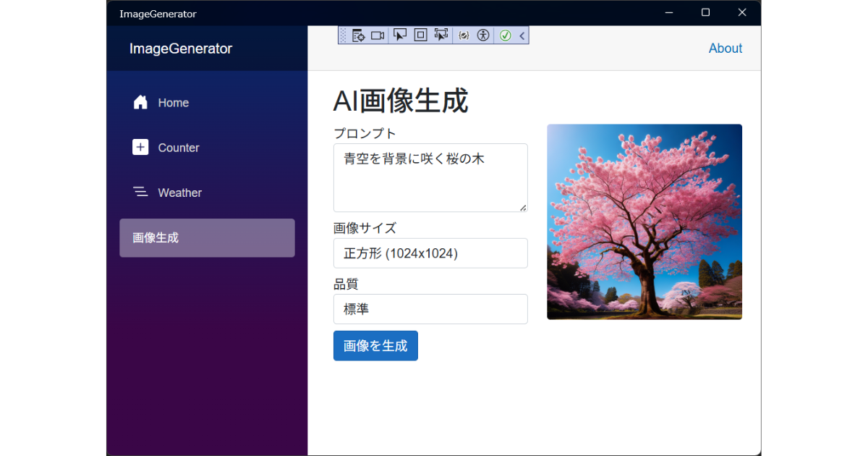Open Live Visual Tree from debug toolbar
The image size is (868, 456).
[x=358, y=35]
